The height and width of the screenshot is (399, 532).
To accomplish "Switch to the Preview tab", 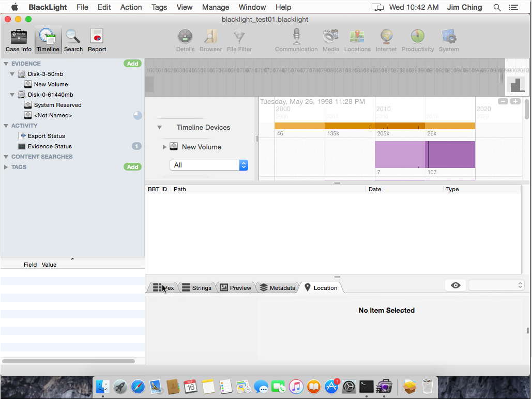I will click(236, 288).
